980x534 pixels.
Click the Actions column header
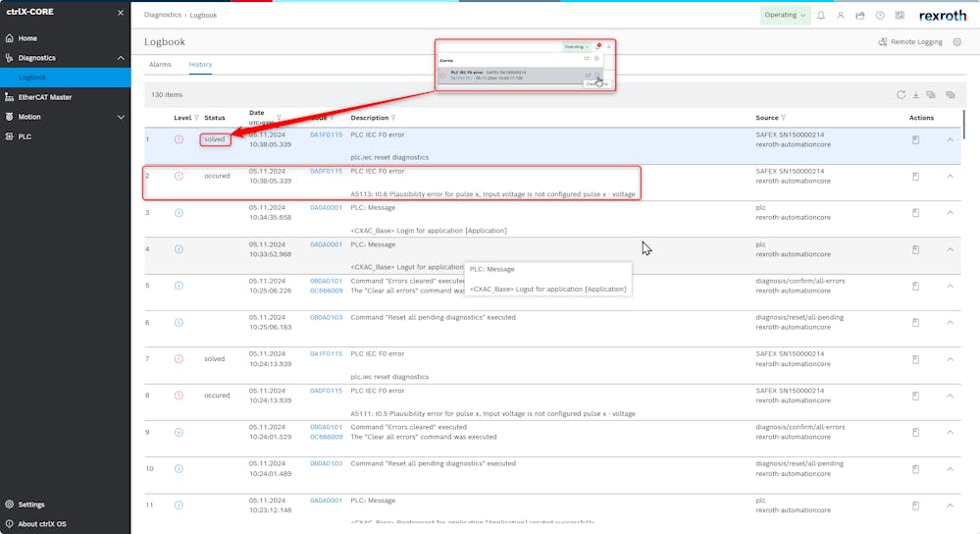921,118
